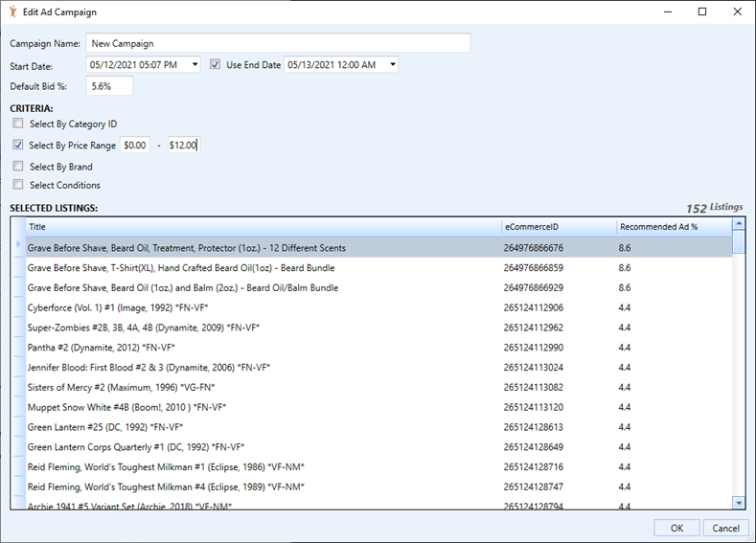Image resolution: width=756 pixels, height=543 pixels.
Task: Close the Edit Ad Campaign dialog
Action: pyautogui.click(x=736, y=12)
